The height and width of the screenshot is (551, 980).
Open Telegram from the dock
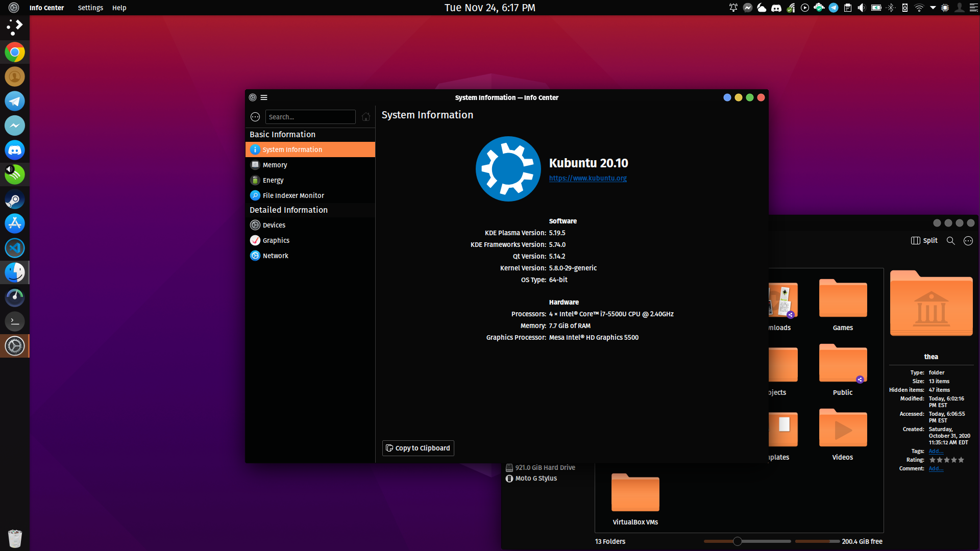coord(15,101)
